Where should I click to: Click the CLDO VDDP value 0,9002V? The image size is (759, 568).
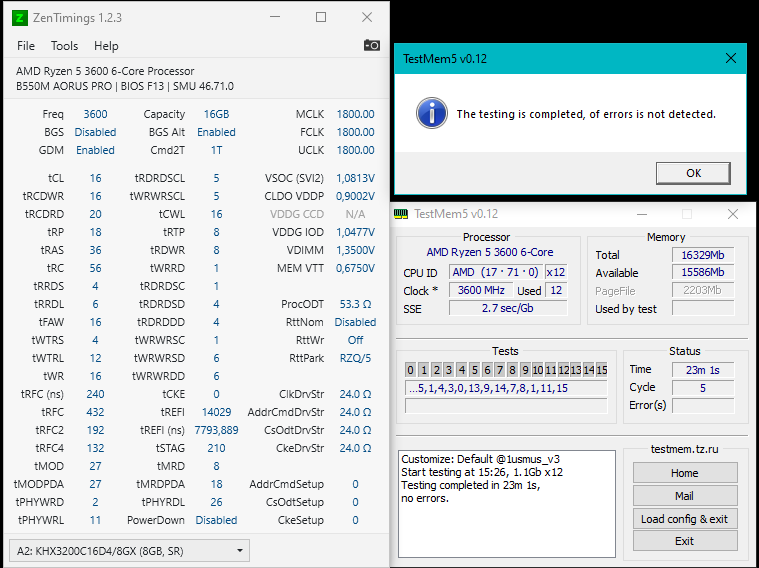pos(355,196)
